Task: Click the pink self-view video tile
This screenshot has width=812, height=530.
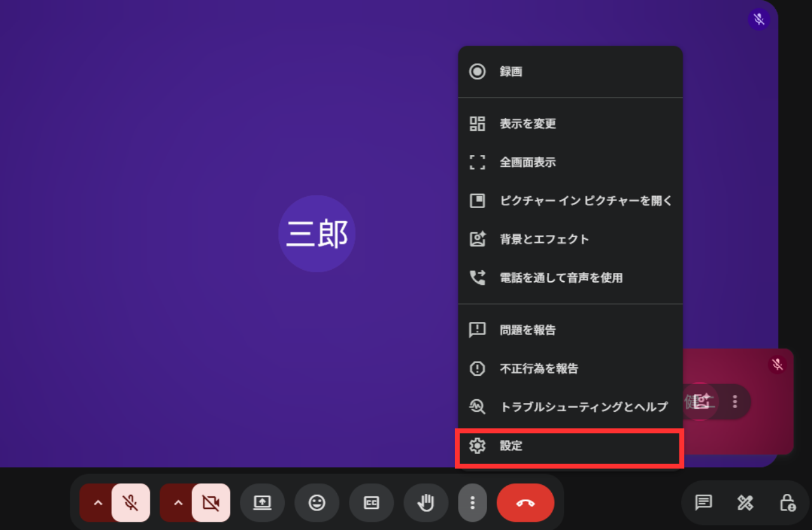Action: point(738,401)
